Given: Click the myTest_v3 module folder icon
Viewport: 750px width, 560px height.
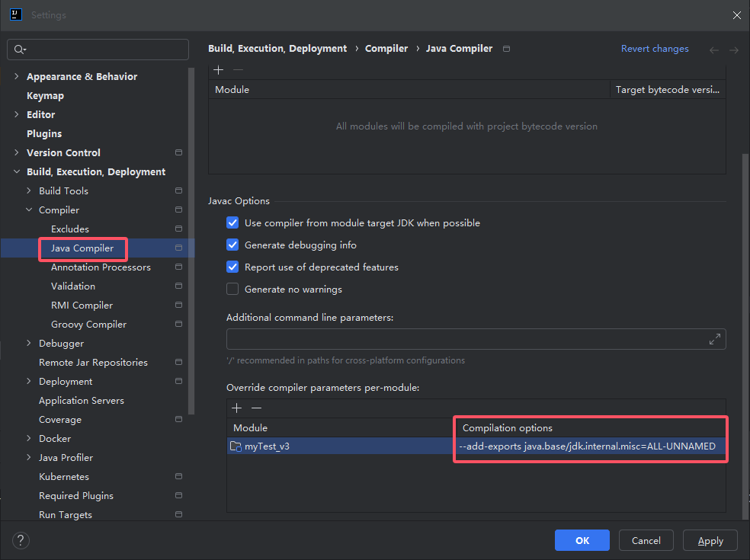Looking at the screenshot, I should click(x=236, y=446).
